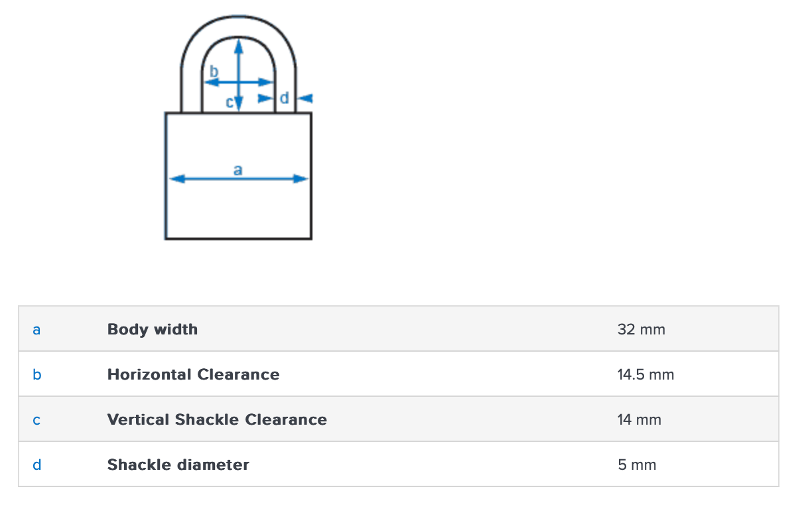Click the rightmost arrowhead beside label d
812x507 pixels.
tap(305, 98)
